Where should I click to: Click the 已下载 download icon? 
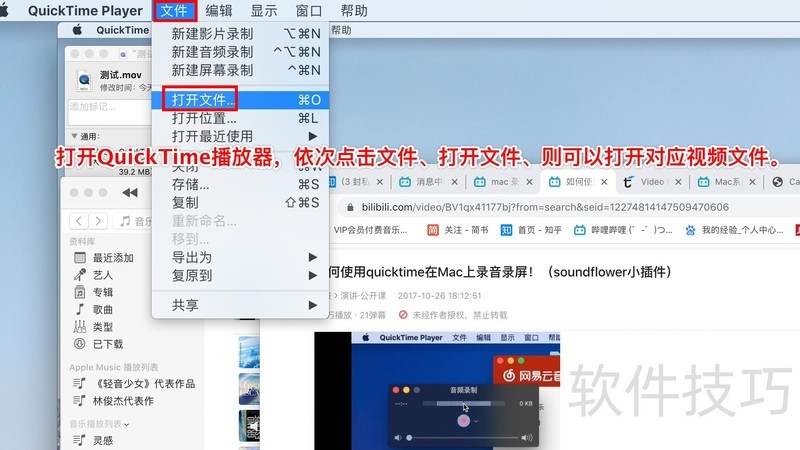tap(80, 344)
